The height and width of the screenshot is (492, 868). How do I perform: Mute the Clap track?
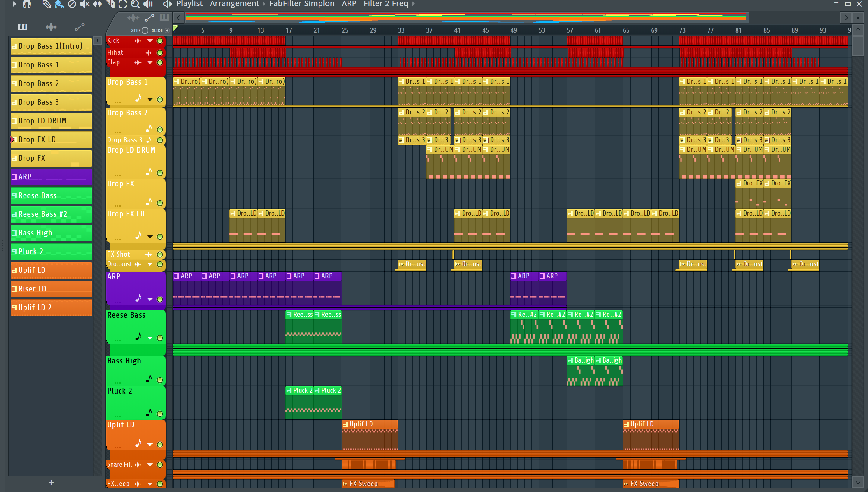click(160, 63)
